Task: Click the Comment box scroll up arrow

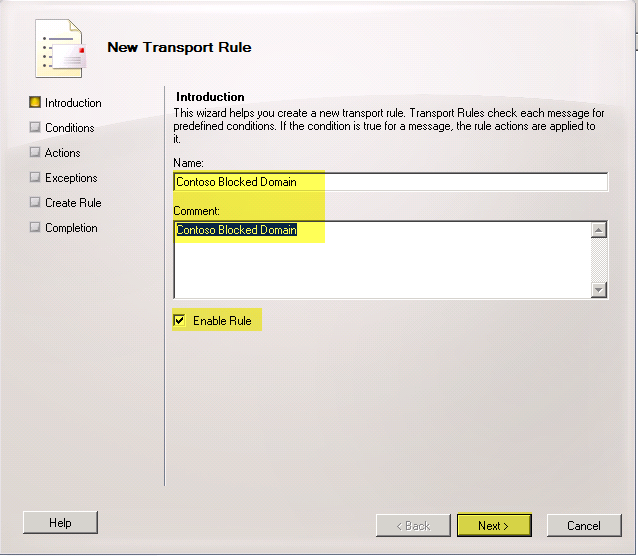Action: pos(599,230)
